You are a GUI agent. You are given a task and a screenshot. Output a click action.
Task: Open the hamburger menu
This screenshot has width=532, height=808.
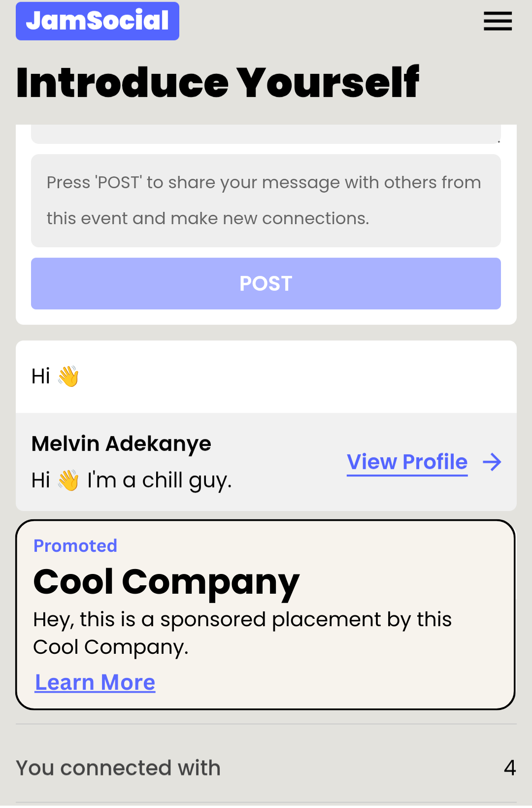point(498,21)
